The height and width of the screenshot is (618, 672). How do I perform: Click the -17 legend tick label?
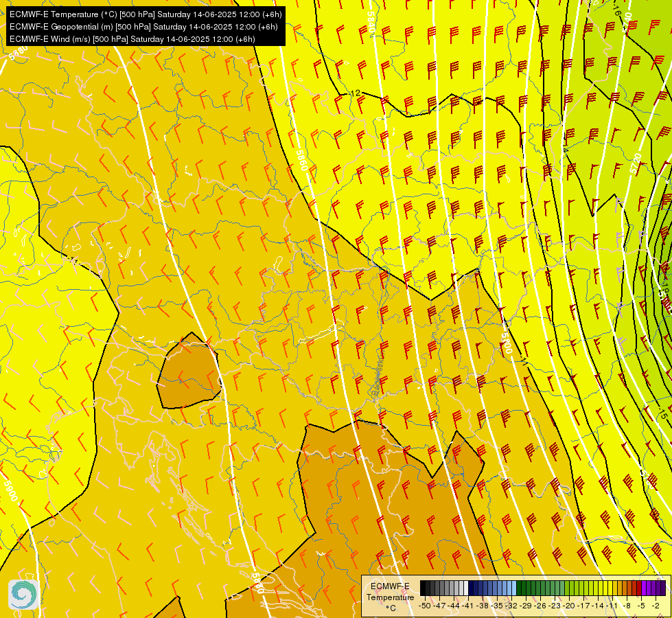(x=585, y=606)
